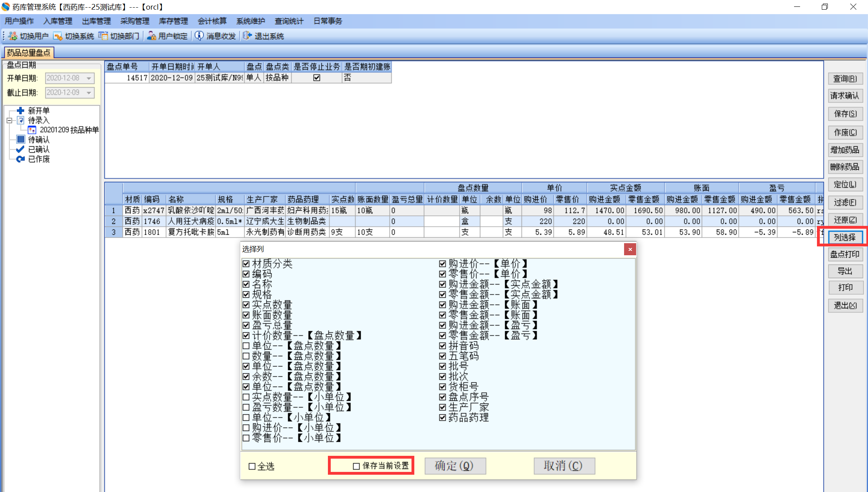Click the 盘点打印 button
868x492 pixels.
click(845, 254)
